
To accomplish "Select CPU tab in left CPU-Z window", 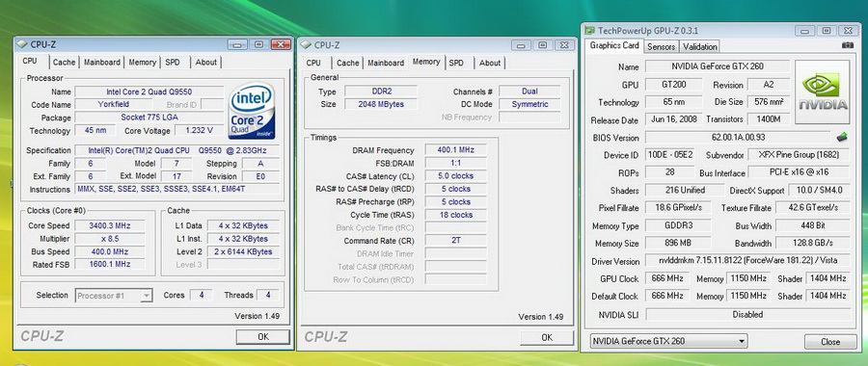I will 30,62.
